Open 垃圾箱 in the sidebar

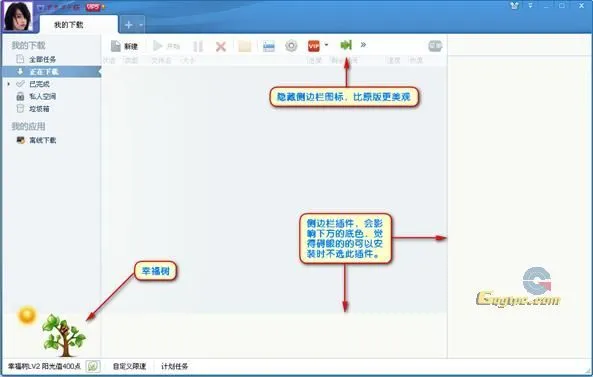39,109
